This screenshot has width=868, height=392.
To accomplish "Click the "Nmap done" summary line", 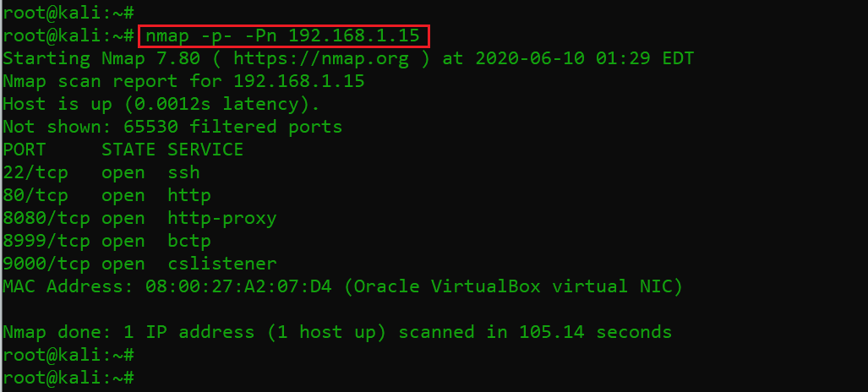I will [337, 333].
